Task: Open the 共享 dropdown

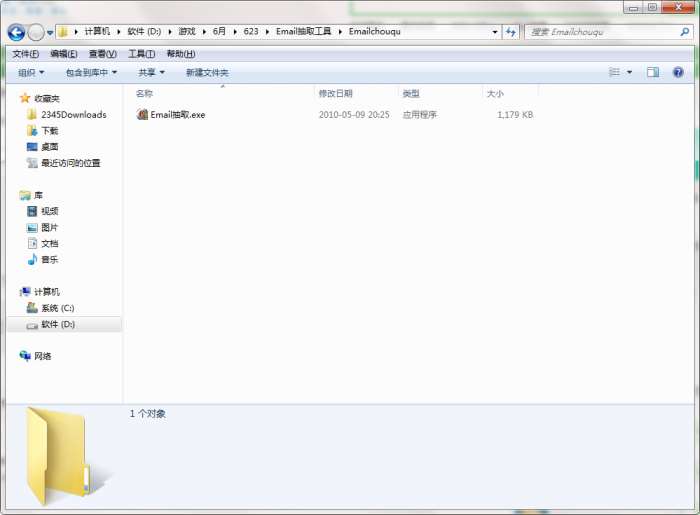Action: (151, 72)
